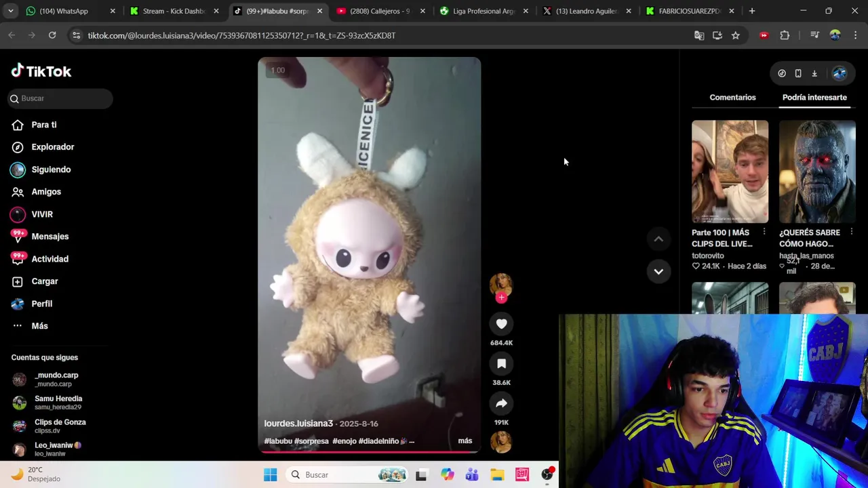Click the #diadelniño hashtag

coord(378,441)
